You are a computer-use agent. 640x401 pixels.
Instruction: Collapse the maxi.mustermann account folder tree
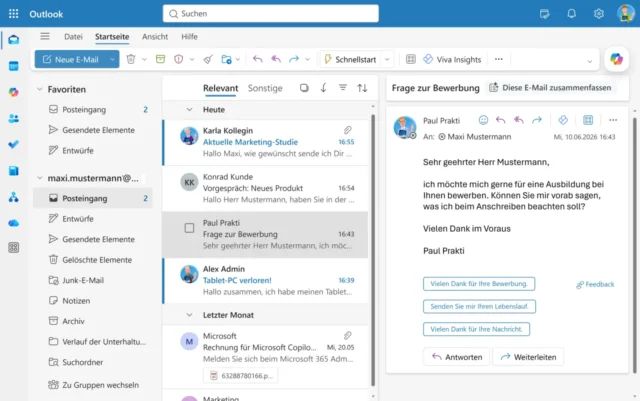tap(40, 178)
